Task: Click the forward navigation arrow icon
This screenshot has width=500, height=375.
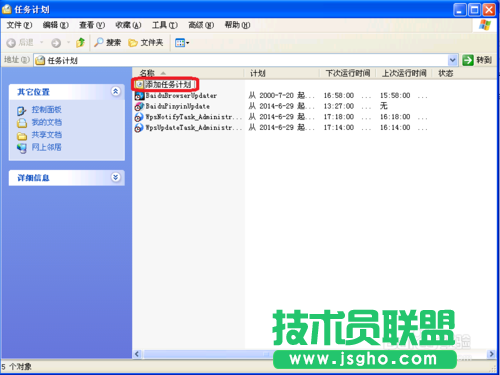Action: coord(56,43)
